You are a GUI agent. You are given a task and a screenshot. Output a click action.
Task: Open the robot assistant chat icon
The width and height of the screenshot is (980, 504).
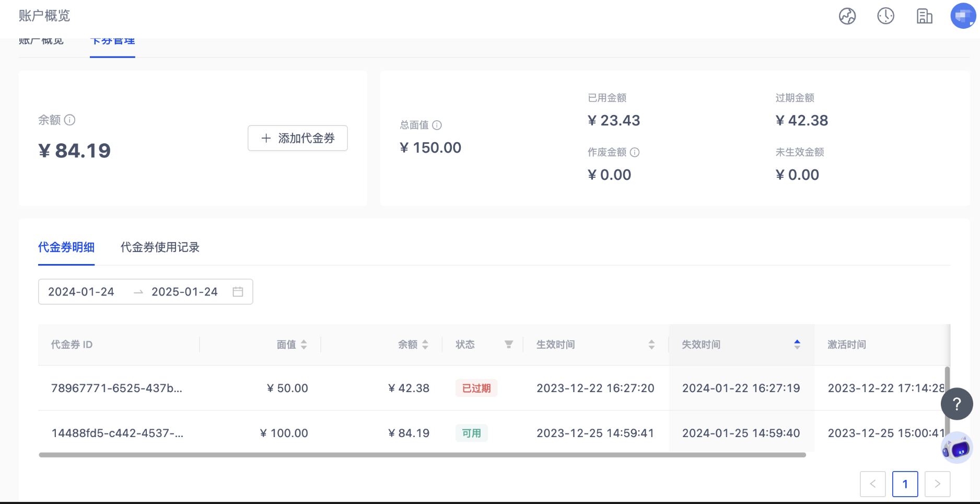click(x=956, y=448)
